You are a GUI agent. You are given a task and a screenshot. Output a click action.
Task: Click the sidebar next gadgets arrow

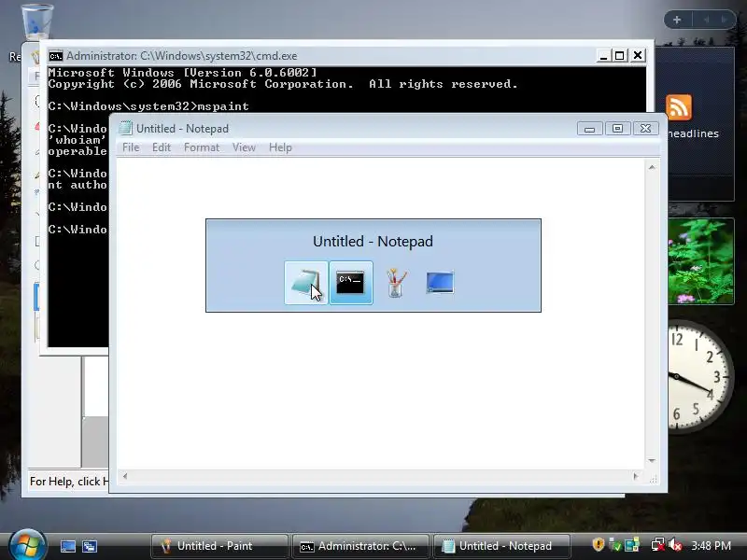click(x=724, y=20)
